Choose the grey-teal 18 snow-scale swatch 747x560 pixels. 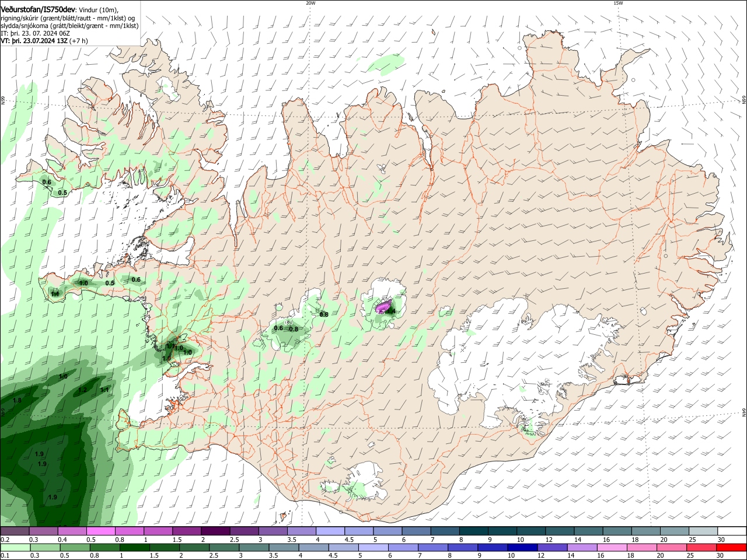645,531
